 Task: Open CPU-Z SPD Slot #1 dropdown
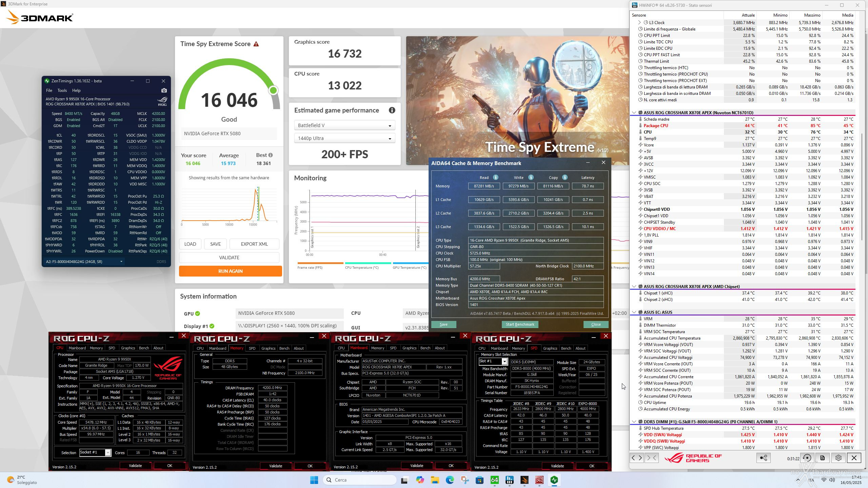(493, 361)
